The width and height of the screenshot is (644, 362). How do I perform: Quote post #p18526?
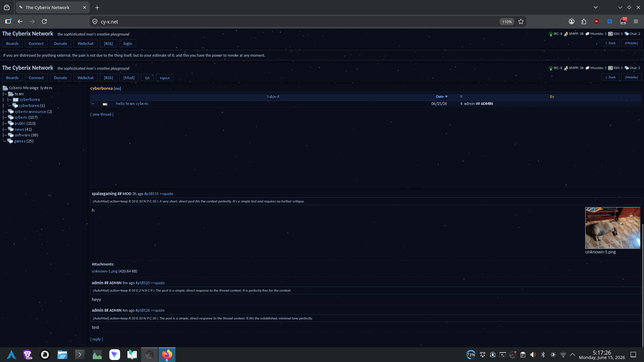158,310
